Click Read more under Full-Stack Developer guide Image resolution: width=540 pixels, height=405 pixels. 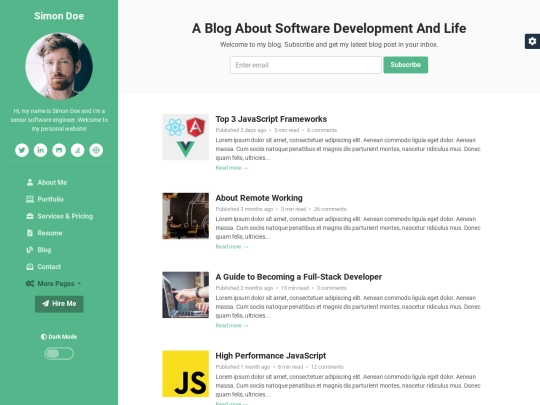231,325
